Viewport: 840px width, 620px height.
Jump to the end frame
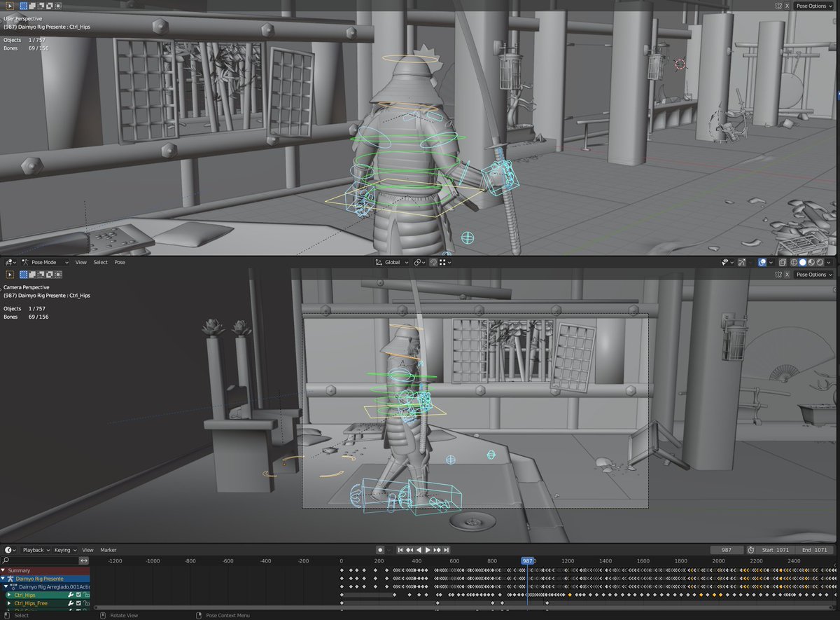[x=446, y=550]
